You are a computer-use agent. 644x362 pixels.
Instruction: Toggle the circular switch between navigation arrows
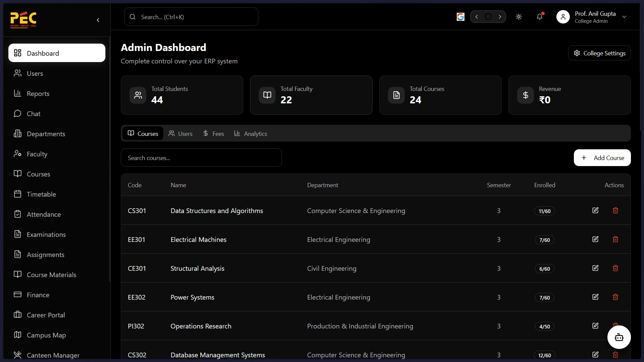(x=488, y=16)
